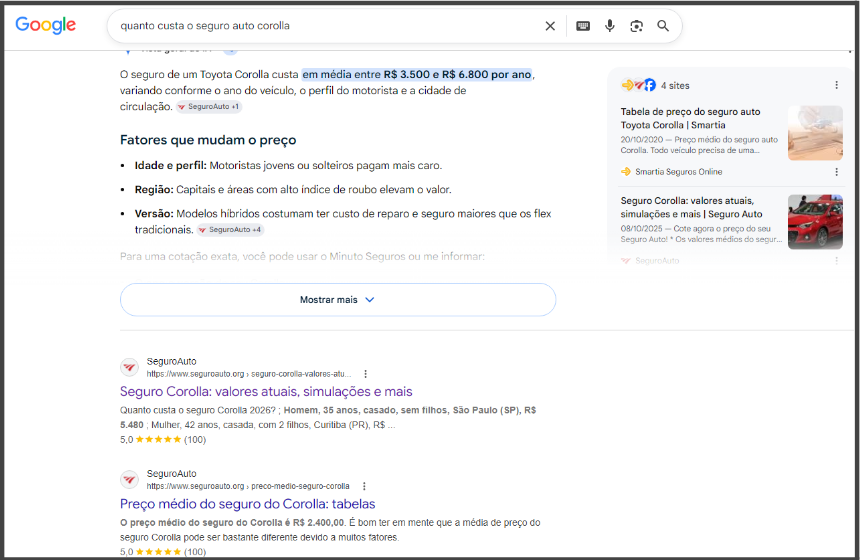Open menu dots for preco-medio-seguro-corolla result
The image size is (860, 560).
pyautogui.click(x=364, y=487)
